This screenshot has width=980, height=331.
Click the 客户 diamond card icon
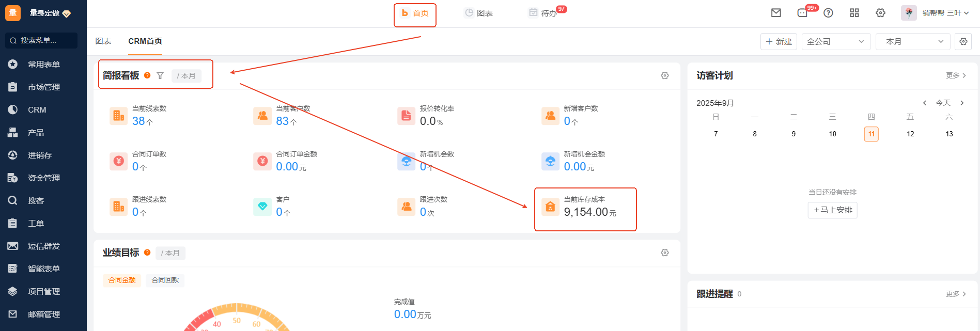pos(262,207)
